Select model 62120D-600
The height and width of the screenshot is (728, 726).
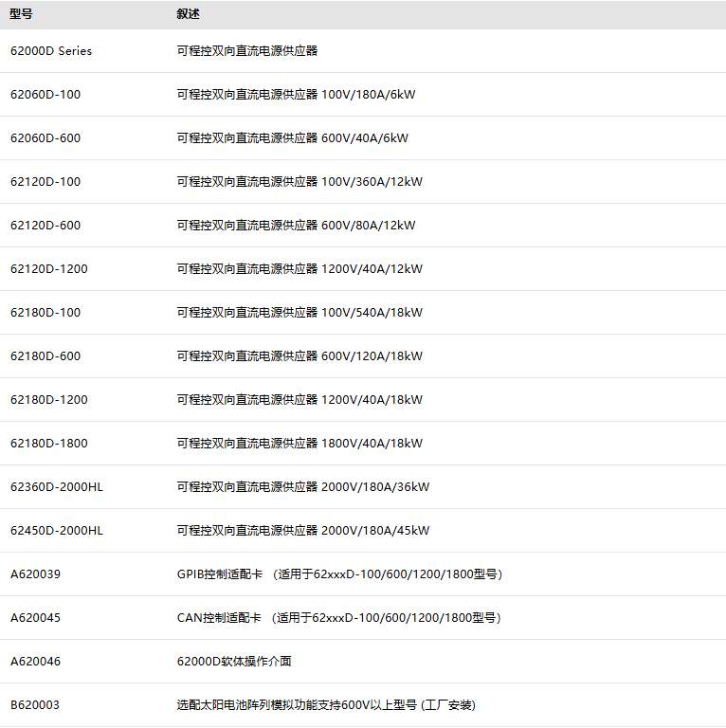45,226
